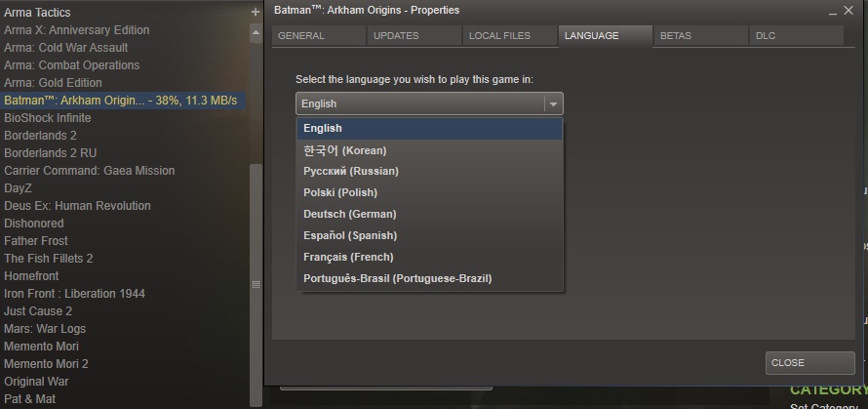868x409 pixels.
Task: Switch to the Betas tab
Action: (x=676, y=36)
